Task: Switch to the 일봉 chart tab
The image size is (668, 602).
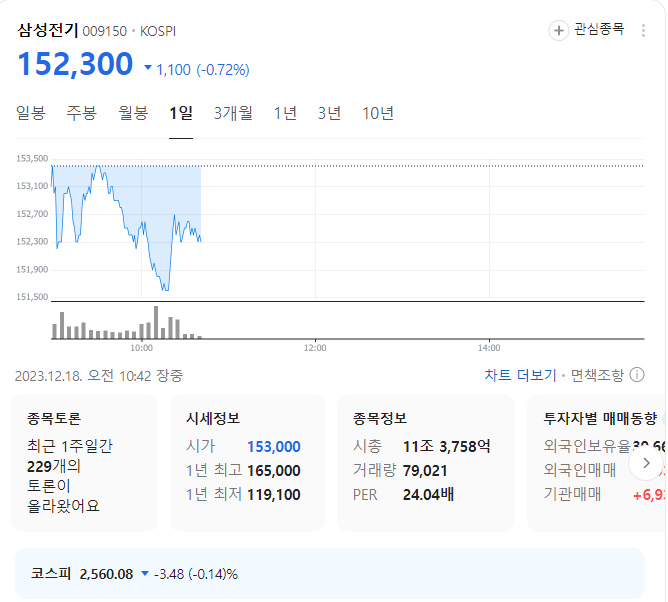Action: 31,113
